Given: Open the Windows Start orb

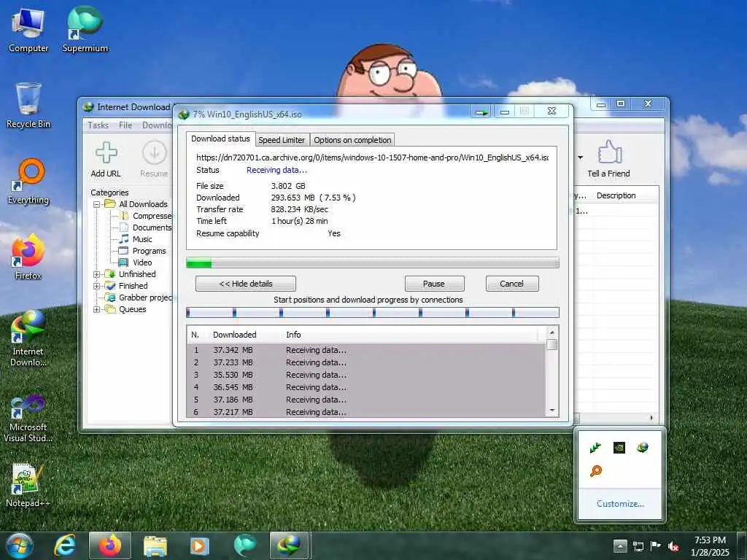Looking at the screenshot, I should click(20, 545).
